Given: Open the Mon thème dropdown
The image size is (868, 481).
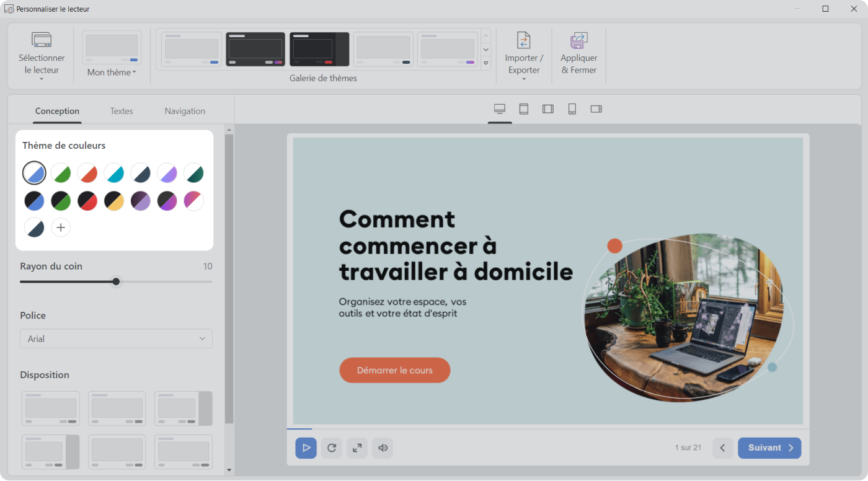Looking at the screenshot, I should (x=112, y=73).
